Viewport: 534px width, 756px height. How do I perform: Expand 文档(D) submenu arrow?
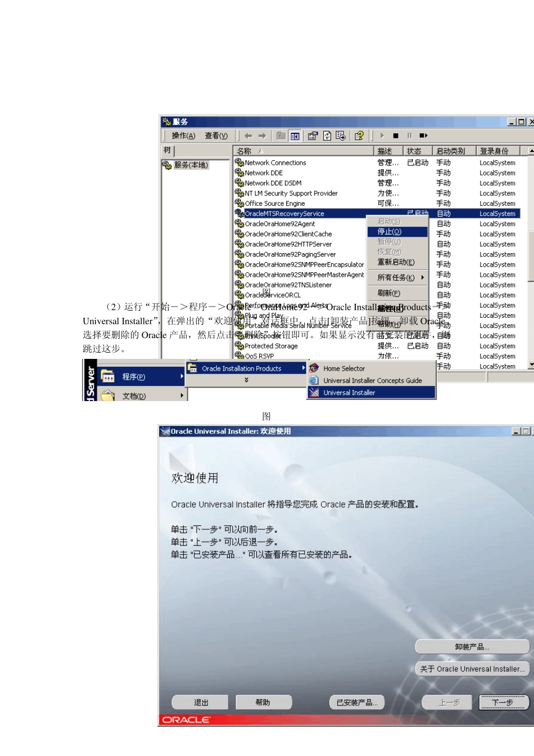[182, 395]
